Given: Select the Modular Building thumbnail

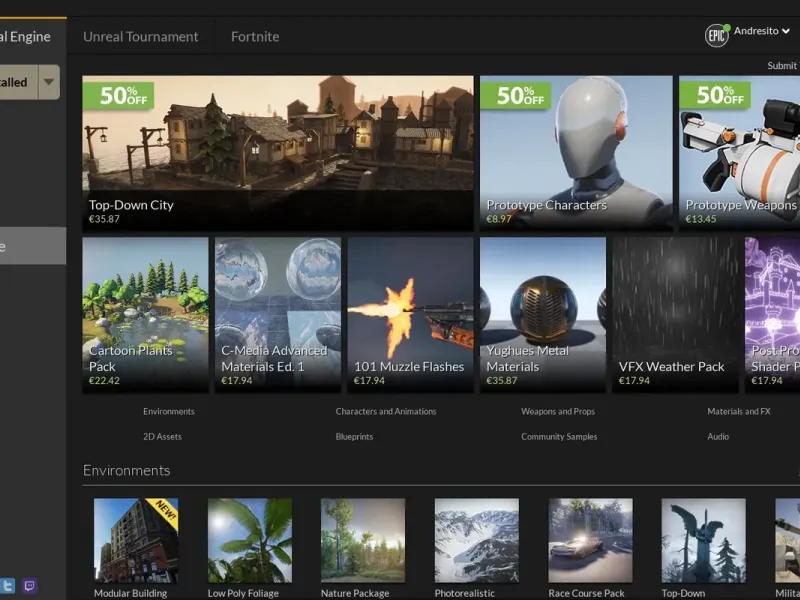Looking at the screenshot, I should [136, 540].
